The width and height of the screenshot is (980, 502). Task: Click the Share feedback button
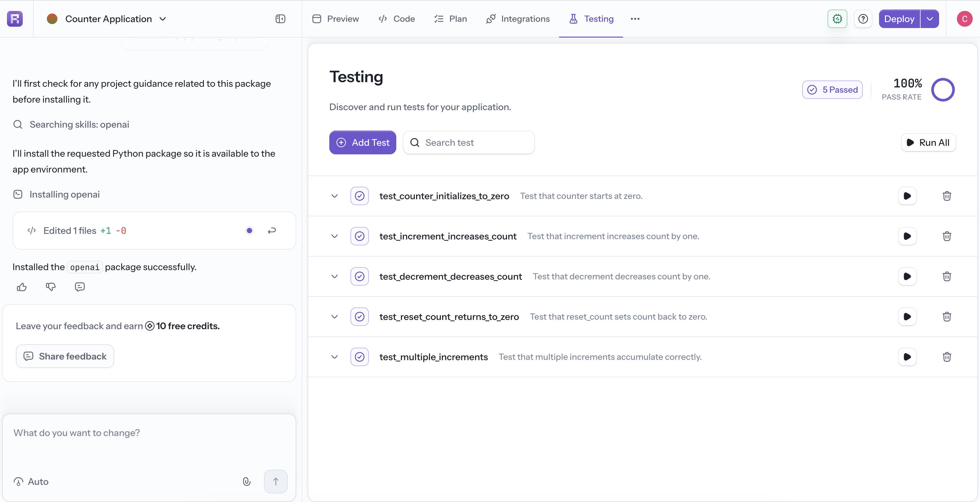(x=65, y=356)
